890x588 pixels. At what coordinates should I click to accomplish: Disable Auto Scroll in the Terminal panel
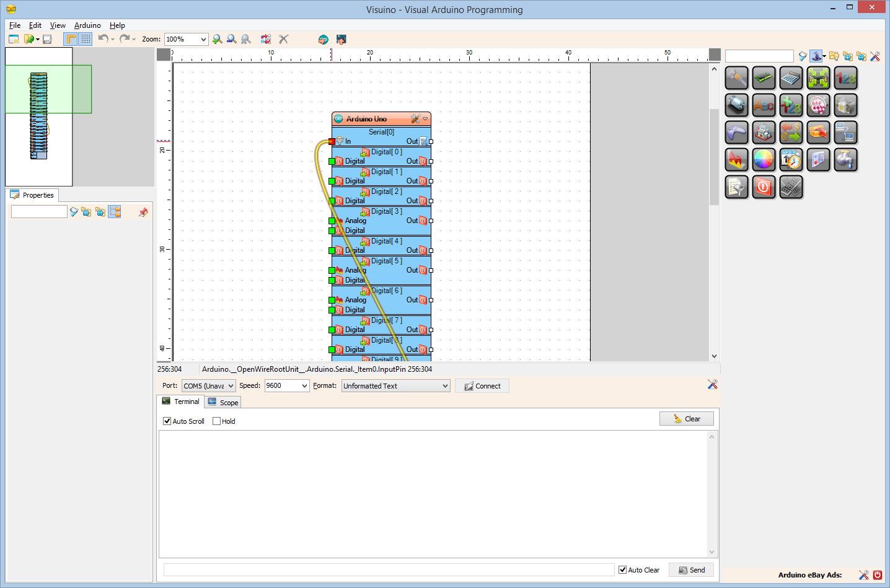point(167,421)
